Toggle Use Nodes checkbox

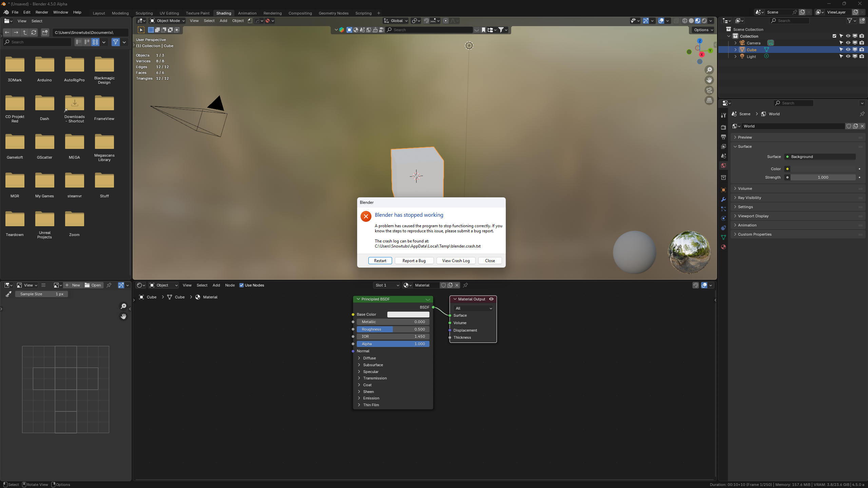click(x=242, y=285)
